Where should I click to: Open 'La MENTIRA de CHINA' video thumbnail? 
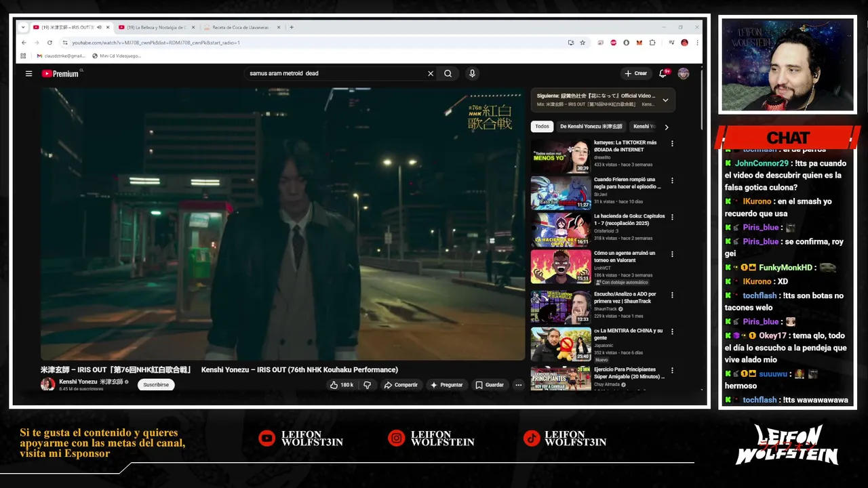561,344
